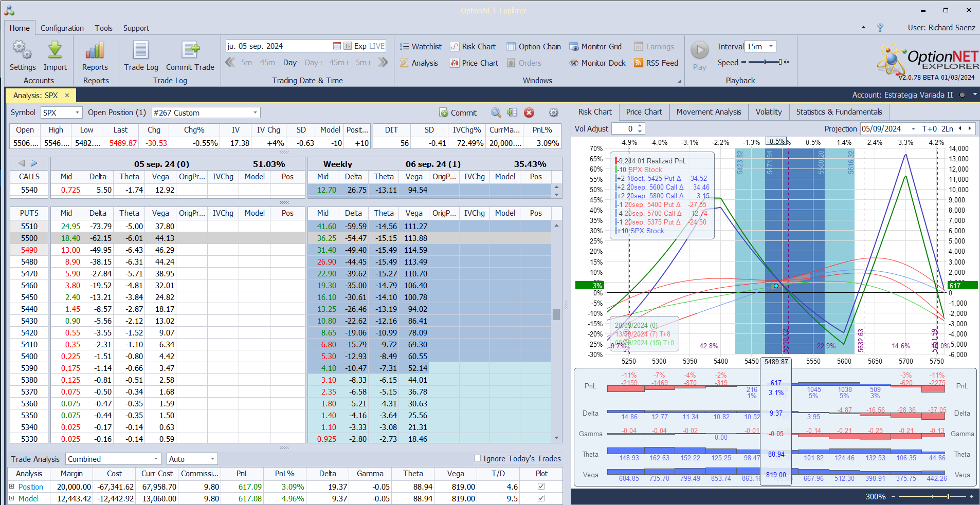Click the Commit button above the grid
The image size is (980, 505).
click(458, 113)
